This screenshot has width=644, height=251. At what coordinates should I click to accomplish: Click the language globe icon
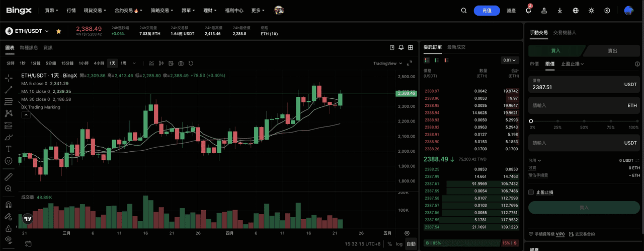pyautogui.click(x=576, y=11)
